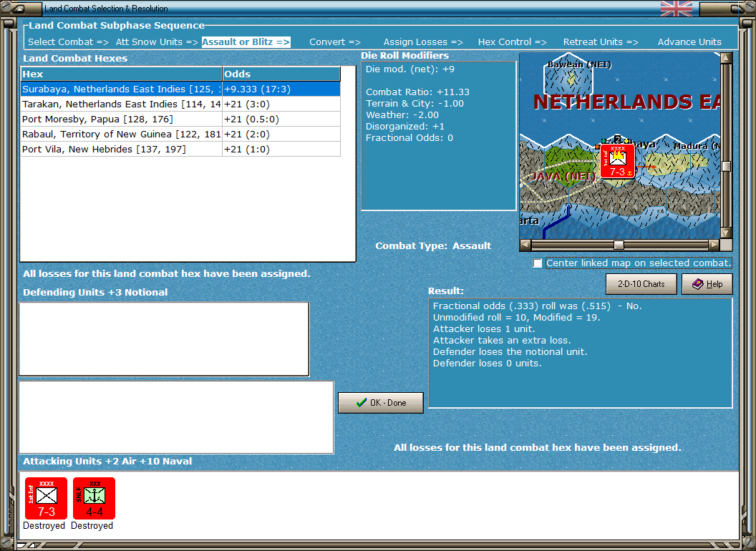Click the Select Combat phase step
Viewport: 756px width, 551px height.
[x=68, y=42]
